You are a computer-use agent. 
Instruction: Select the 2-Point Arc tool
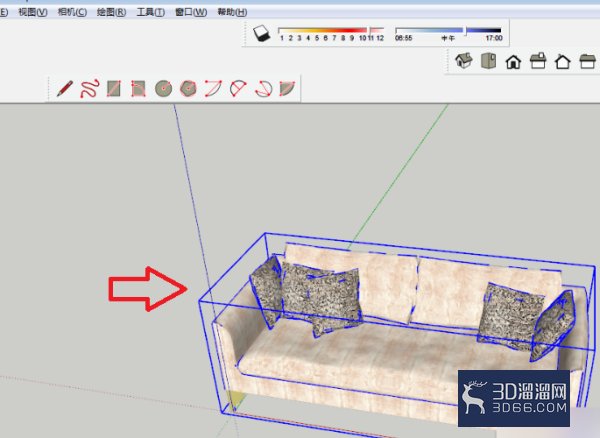[x=238, y=88]
